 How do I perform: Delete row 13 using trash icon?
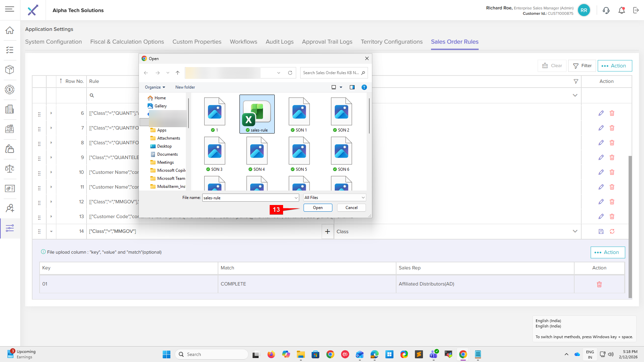point(612,217)
